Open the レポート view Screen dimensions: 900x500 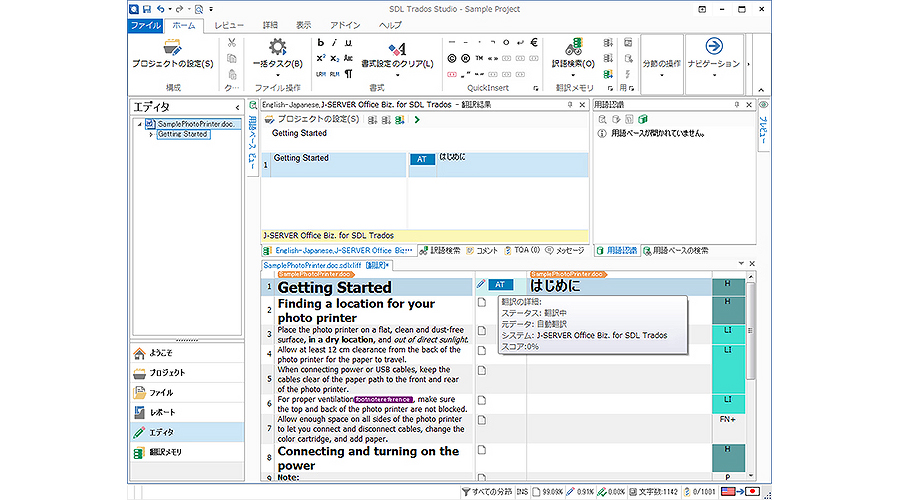(187, 412)
